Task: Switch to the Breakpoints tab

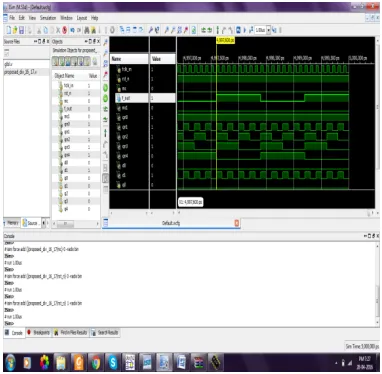Action: pyautogui.click(x=39, y=332)
